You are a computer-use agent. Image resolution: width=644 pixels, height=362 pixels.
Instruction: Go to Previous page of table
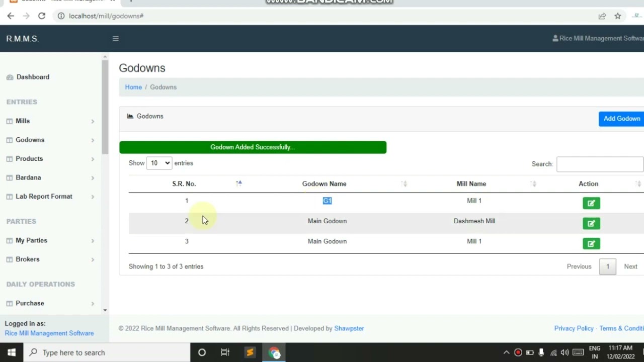click(579, 266)
